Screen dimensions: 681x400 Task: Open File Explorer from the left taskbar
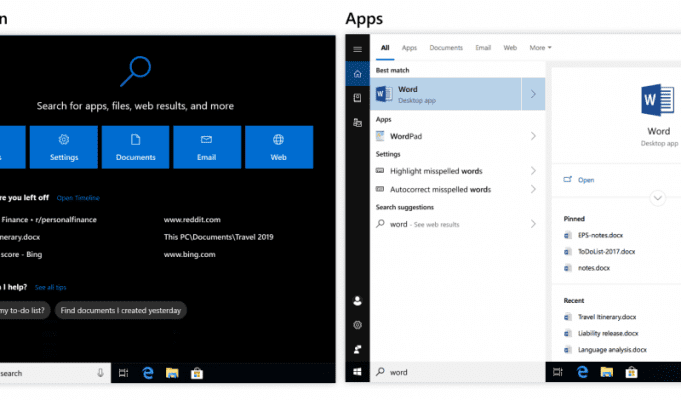tap(172, 373)
